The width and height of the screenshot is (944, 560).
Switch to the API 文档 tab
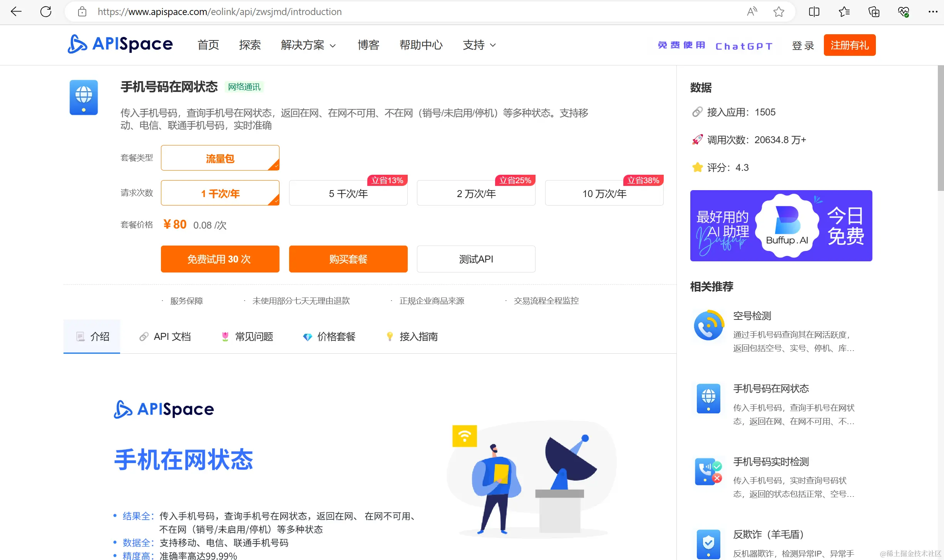(165, 336)
